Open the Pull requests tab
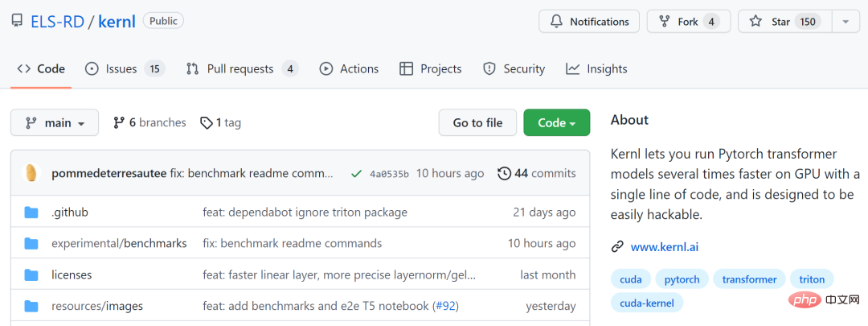Viewport: 868px width, 326px height. pos(243,68)
